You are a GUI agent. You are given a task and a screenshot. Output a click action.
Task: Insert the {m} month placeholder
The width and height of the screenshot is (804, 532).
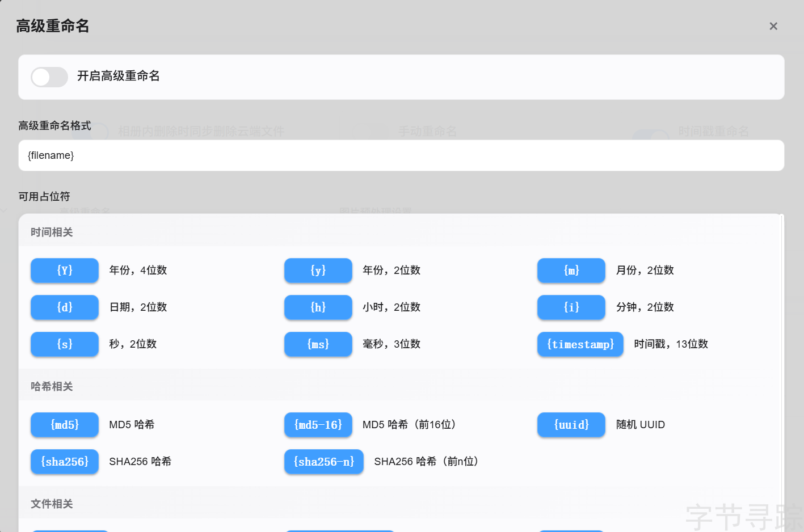click(571, 271)
